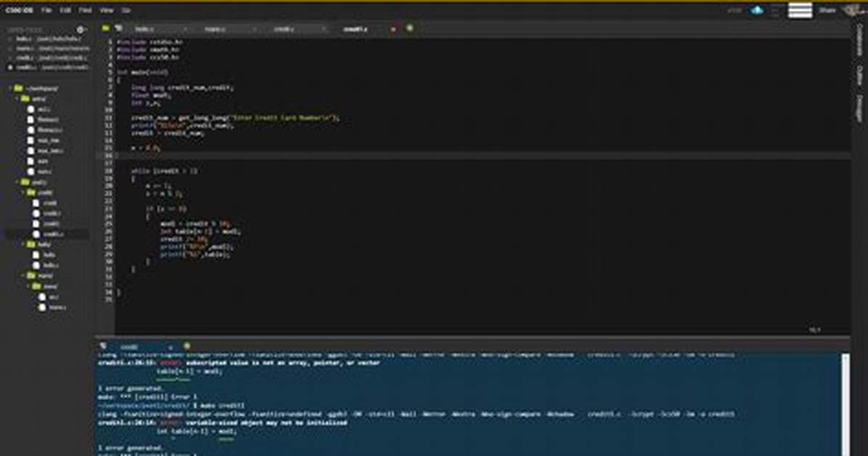Click the pset1 folder icon

(x=25, y=182)
